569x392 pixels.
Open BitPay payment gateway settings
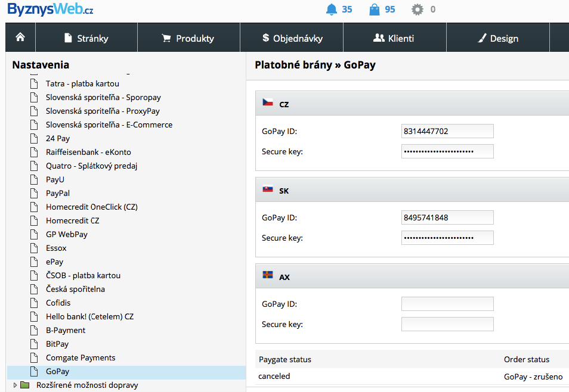[57, 344]
